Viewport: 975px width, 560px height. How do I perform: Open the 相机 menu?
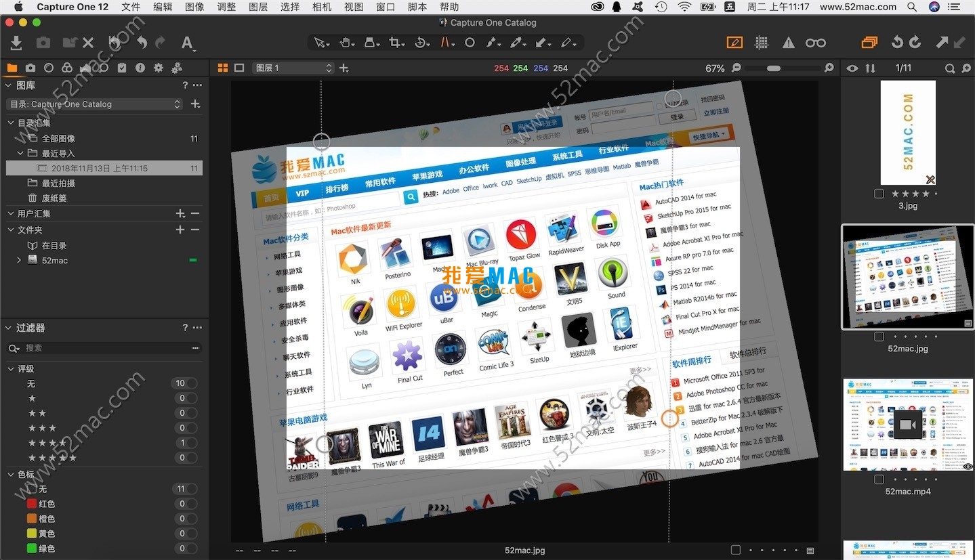322,7
